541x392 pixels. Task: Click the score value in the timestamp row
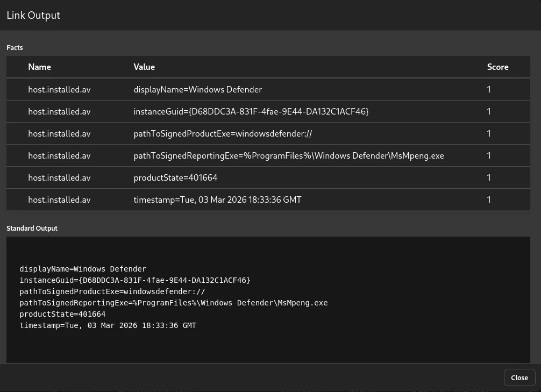click(489, 199)
